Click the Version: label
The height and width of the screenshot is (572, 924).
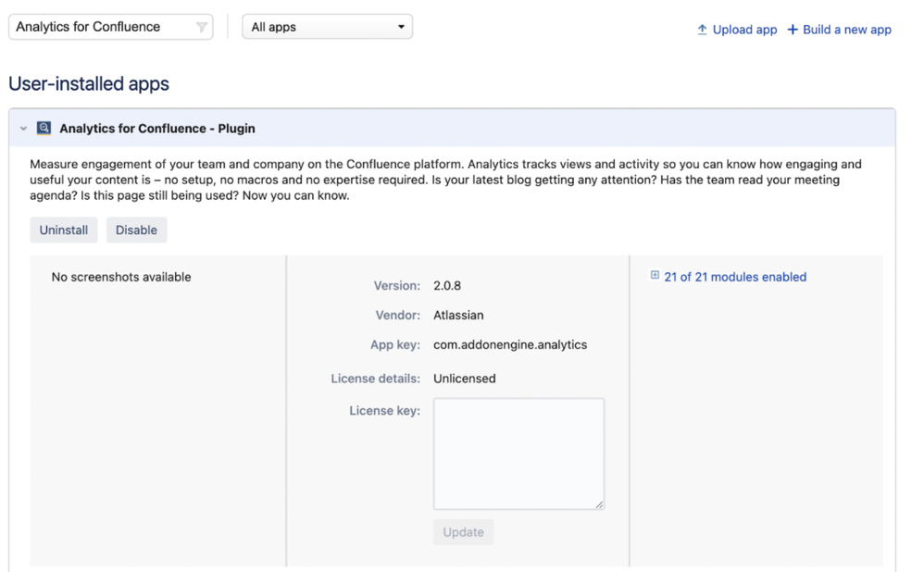396,286
